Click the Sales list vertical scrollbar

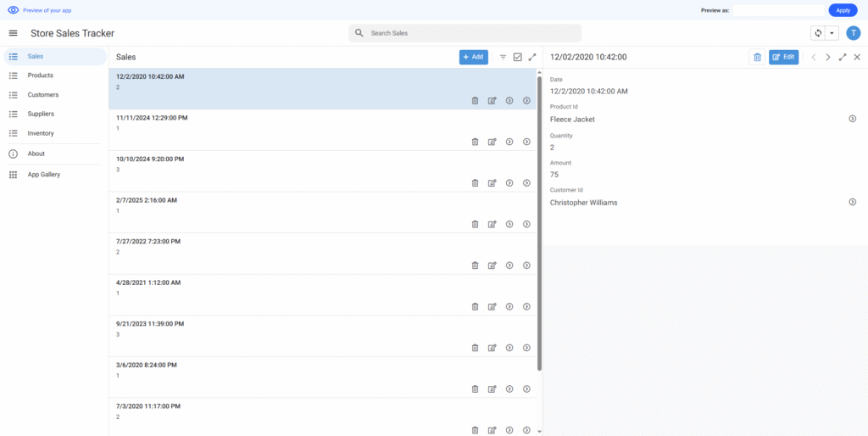[x=539, y=221]
